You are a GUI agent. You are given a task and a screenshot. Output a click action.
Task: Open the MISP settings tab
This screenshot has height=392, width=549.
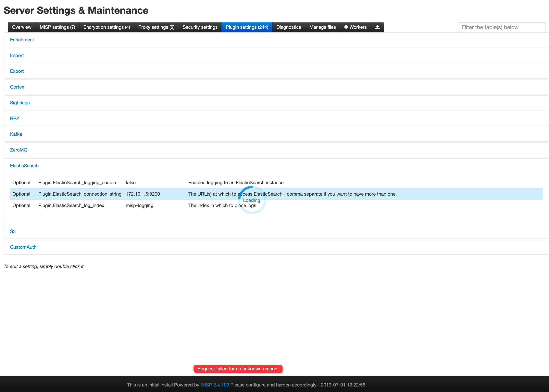[57, 27]
